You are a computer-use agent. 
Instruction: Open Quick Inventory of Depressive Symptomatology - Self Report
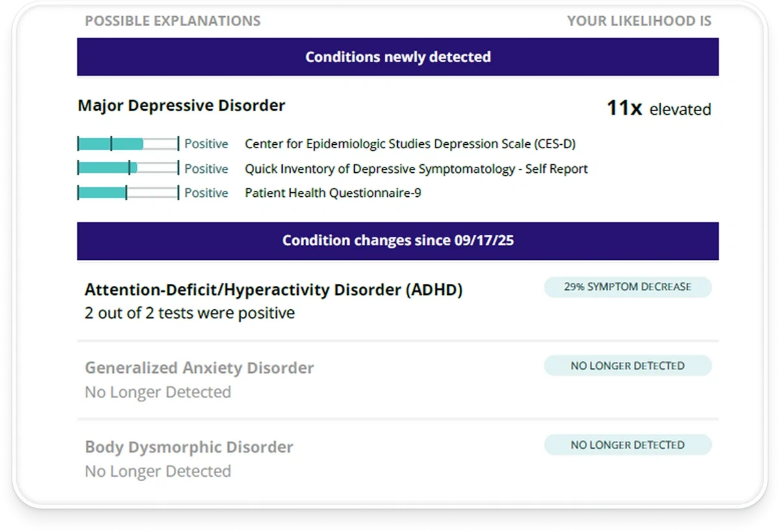coord(416,169)
